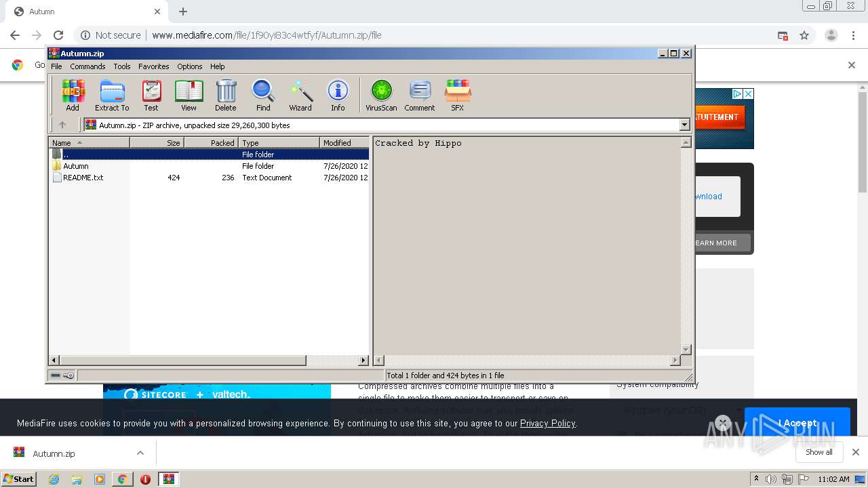Click the Opera taskbar icon
The height and width of the screenshot is (488, 868).
[x=145, y=479]
